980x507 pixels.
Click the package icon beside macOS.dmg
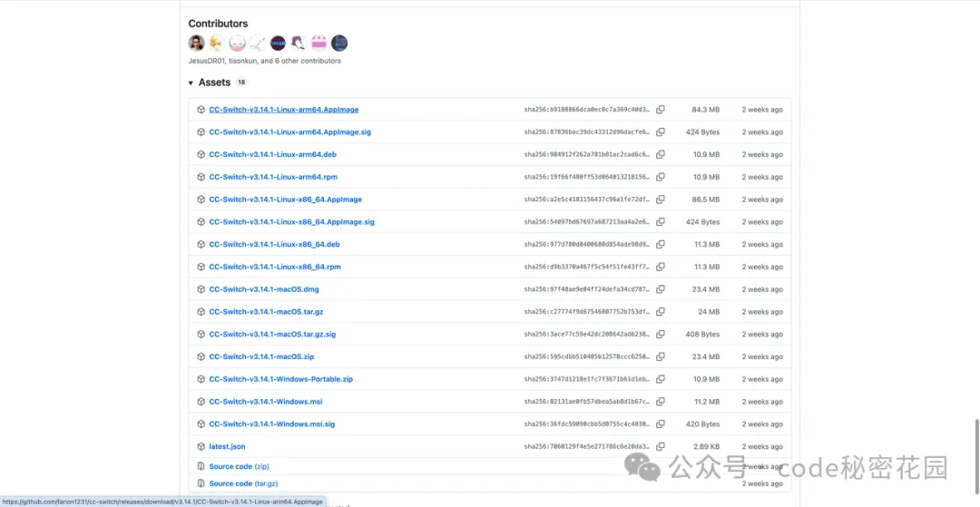201,289
